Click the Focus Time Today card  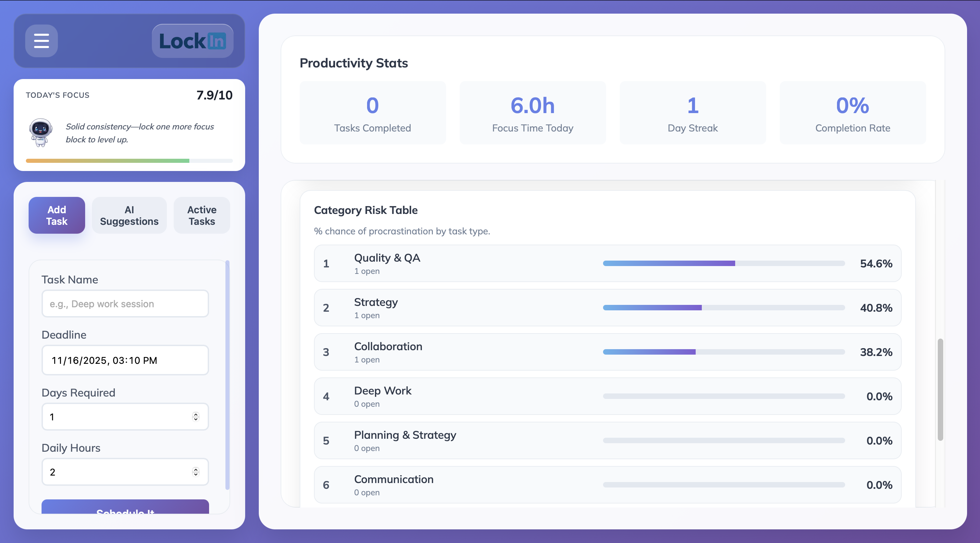tap(532, 113)
